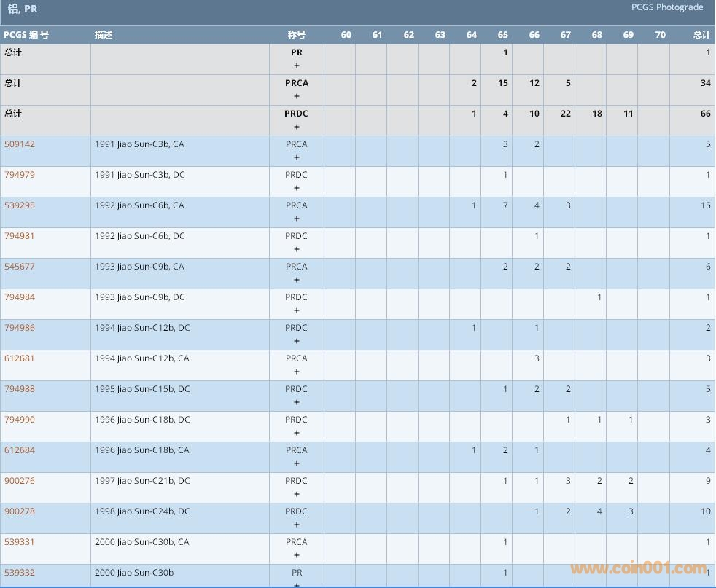Expand plus under PRCA total row
The image size is (716, 588).
(297, 96)
